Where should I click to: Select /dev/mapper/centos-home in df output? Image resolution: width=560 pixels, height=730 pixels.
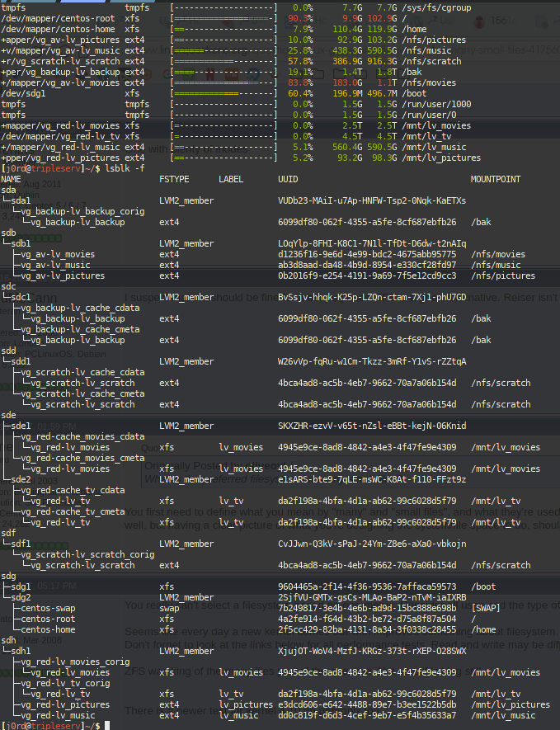click(x=58, y=30)
